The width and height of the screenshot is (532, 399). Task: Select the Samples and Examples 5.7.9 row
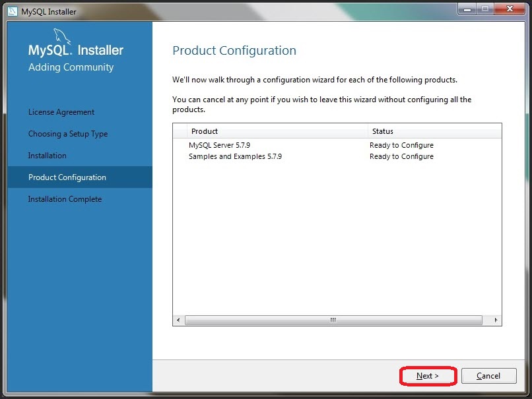(x=337, y=156)
